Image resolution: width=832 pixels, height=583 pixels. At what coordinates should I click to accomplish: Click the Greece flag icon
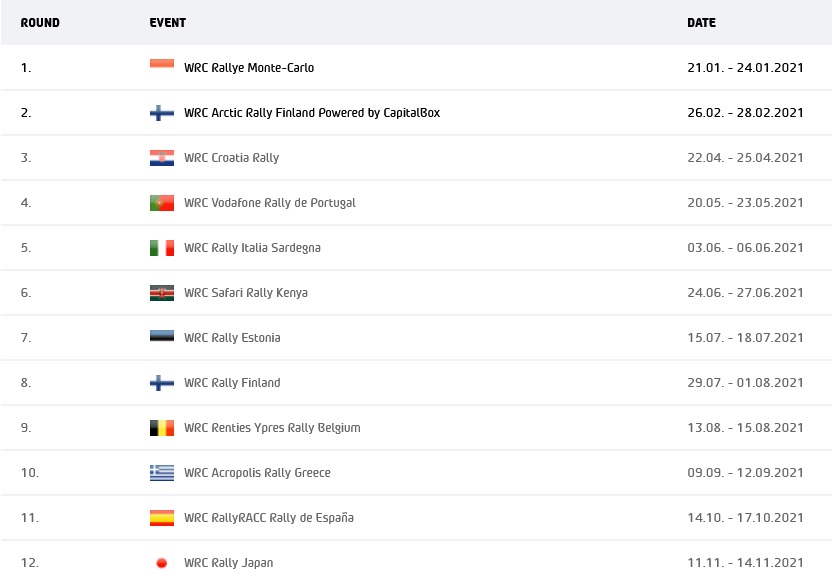[162, 473]
